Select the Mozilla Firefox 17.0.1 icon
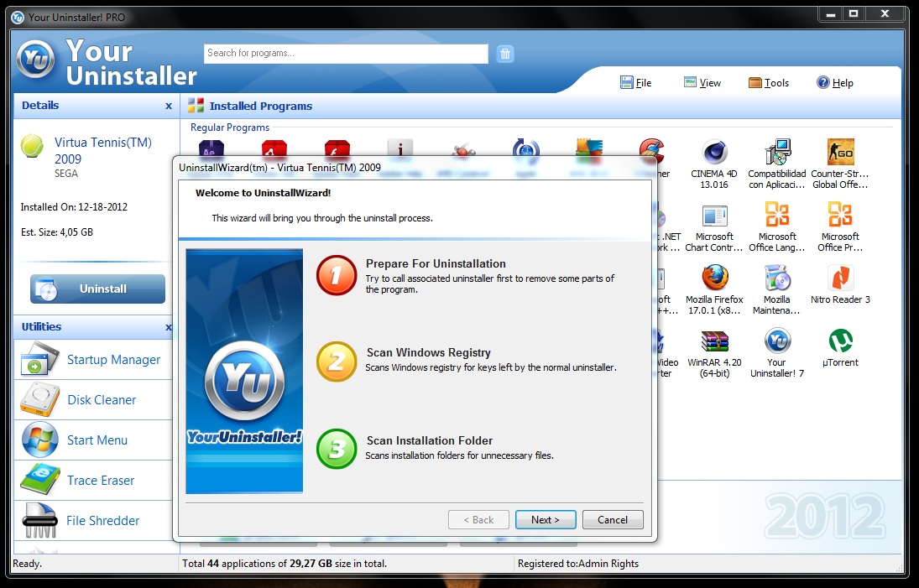The width and height of the screenshot is (919, 588). coord(714,278)
